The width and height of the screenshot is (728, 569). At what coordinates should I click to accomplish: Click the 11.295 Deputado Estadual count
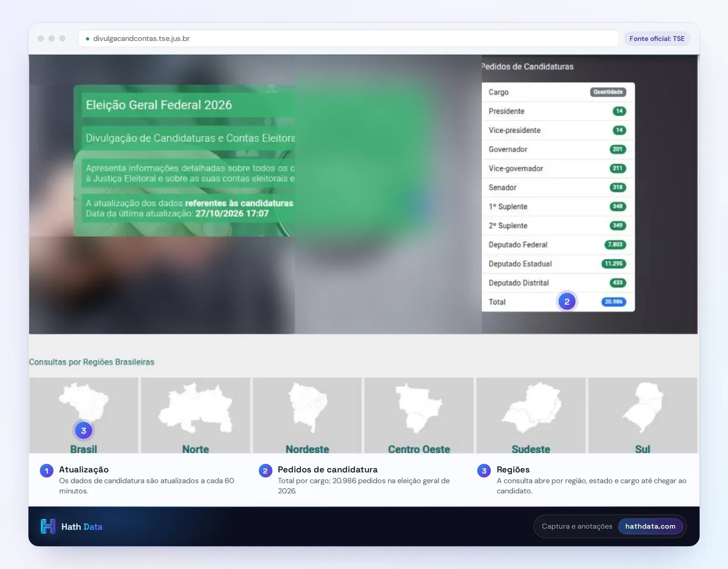(614, 264)
